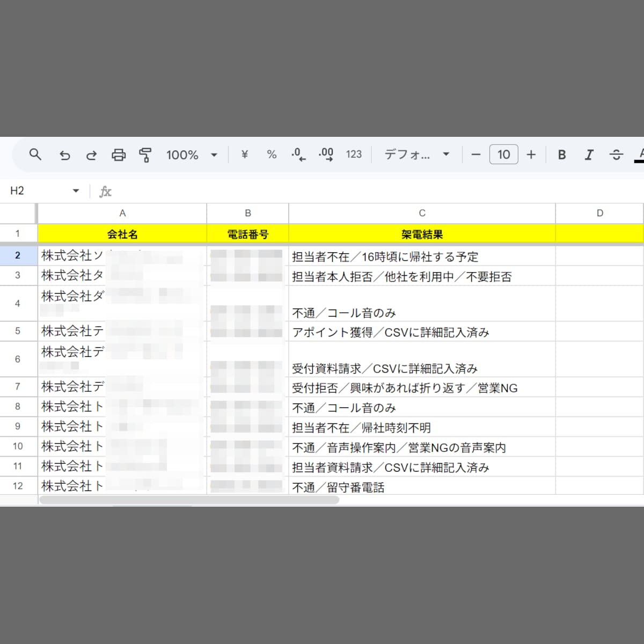Open the 123 number formats menu
Screen dimensions: 644x644
pos(354,155)
